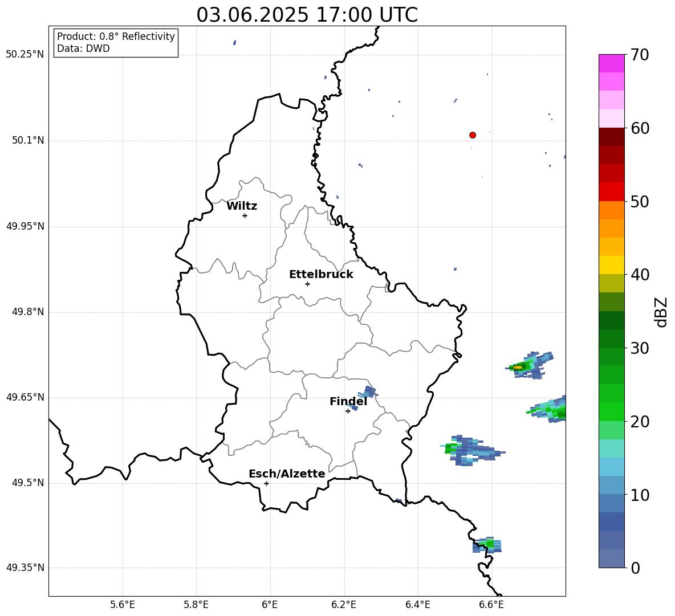Click the radar echo on the southeast border
The width and height of the screenshot is (675, 616).
487,545
